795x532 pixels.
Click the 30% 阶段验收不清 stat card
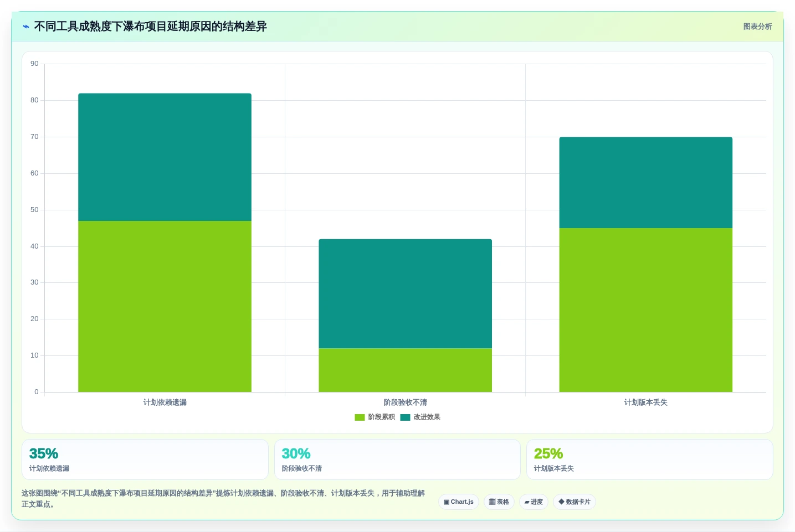coord(397,459)
